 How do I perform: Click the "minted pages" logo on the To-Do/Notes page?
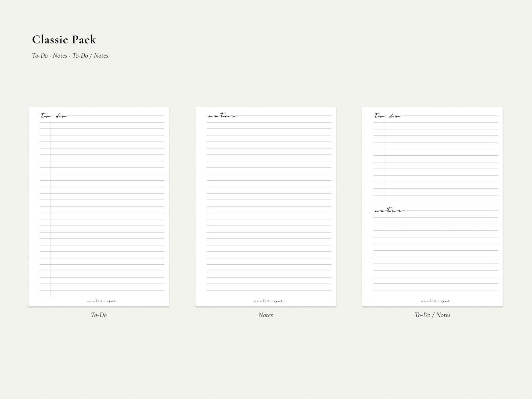tap(436, 300)
